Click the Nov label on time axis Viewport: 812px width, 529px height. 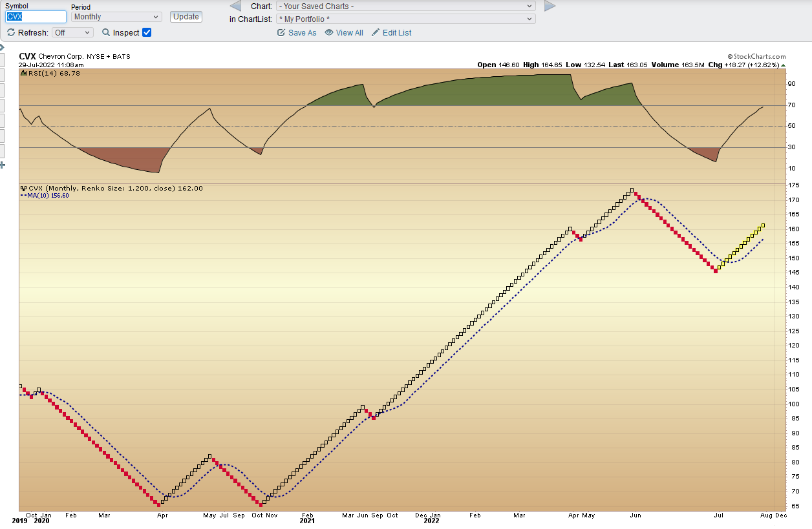point(271,515)
